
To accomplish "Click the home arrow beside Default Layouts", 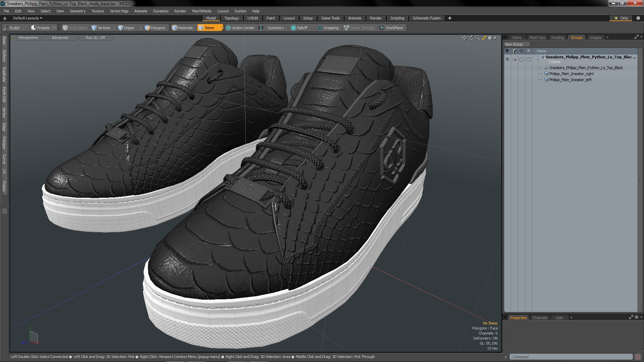I will 5,18.
